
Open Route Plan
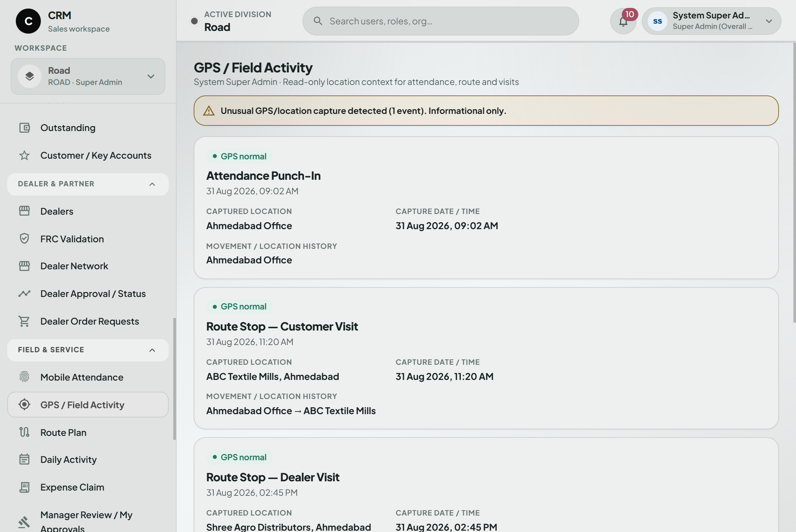88,432
